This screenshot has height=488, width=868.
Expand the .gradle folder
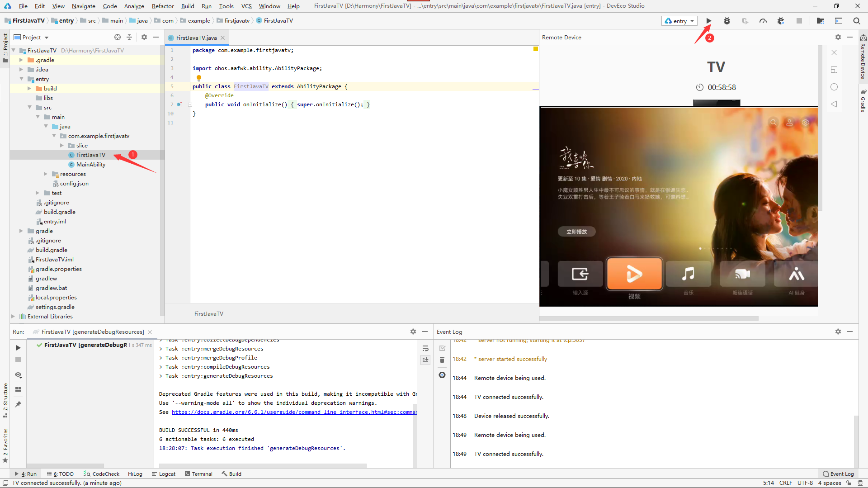pyautogui.click(x=21, y=60)
